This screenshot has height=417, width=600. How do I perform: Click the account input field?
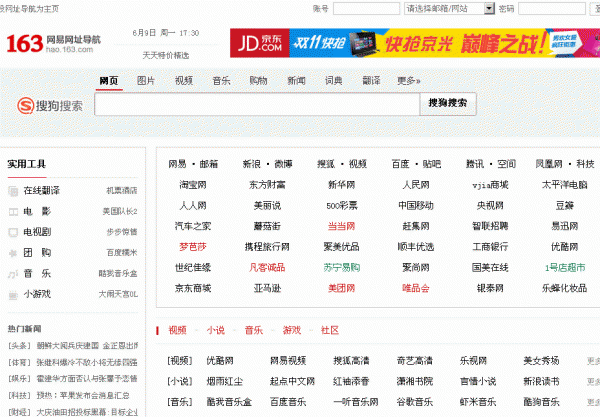pyautogui.click(x=366, y=8)
